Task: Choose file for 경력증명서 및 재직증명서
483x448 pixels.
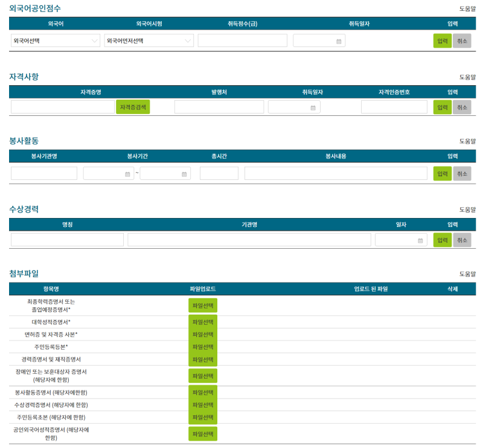Action: [202, 359]
